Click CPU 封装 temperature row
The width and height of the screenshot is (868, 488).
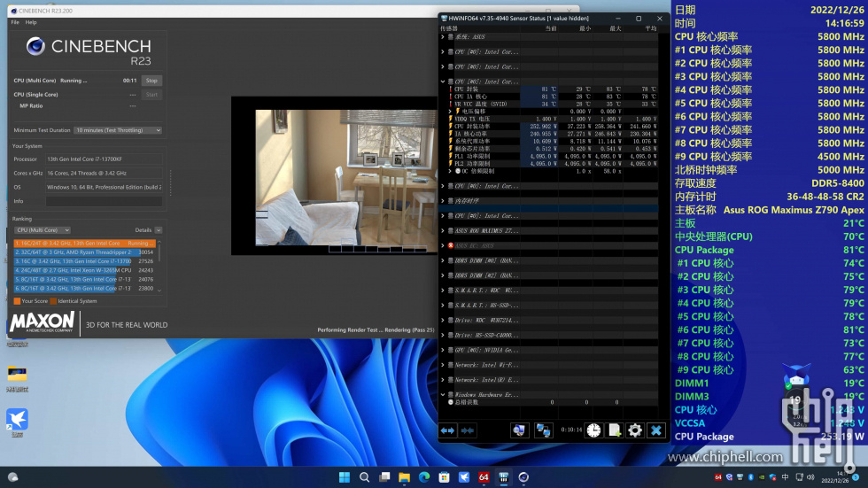tap(553, 89)
